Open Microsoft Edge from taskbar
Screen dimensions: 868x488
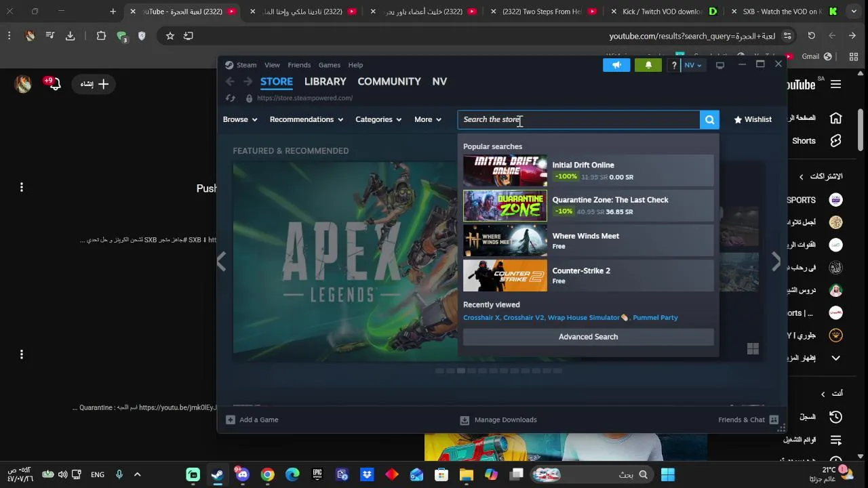point(292,474)
